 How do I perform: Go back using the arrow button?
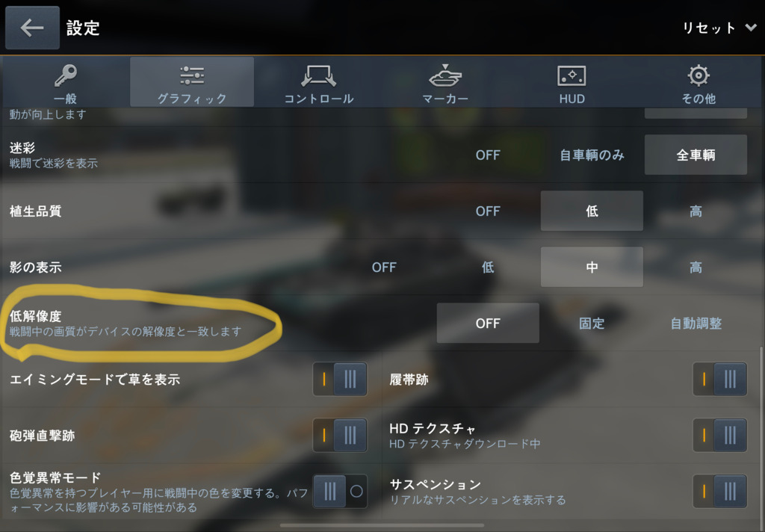pos(32,28)
